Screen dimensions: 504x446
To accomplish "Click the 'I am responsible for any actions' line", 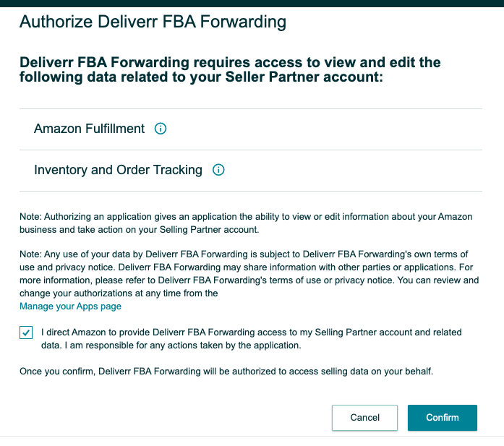I will [171, 346].
